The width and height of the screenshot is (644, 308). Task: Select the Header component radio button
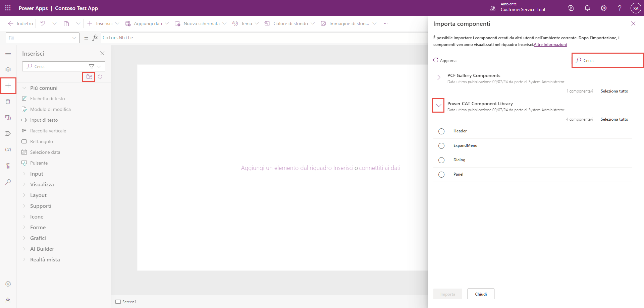click(441, 131)
